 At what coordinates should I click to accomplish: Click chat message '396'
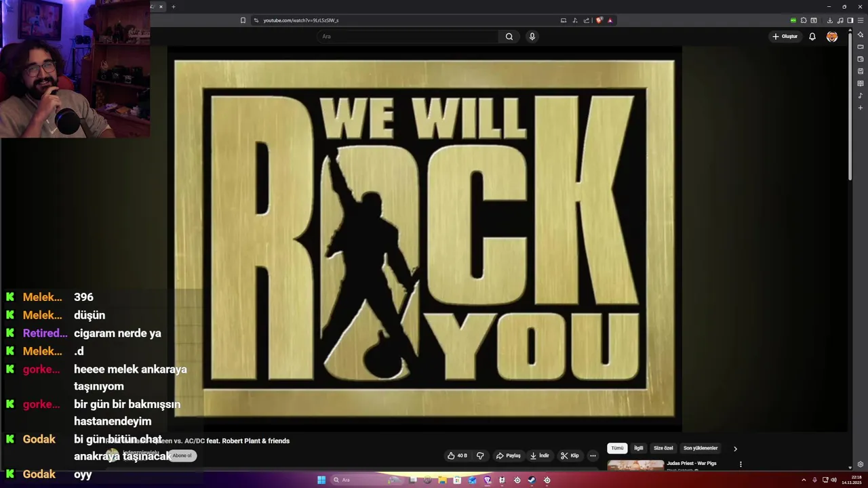click(x=83, y=297)
